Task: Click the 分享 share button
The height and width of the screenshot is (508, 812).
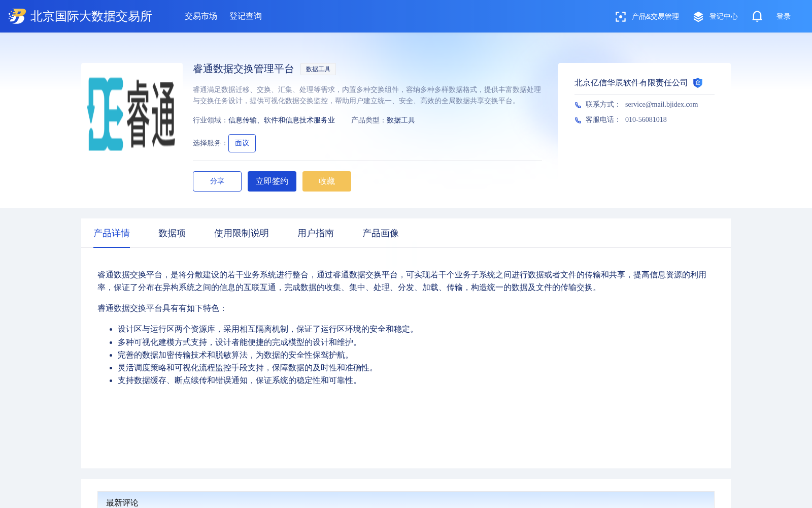Action: tap(217, 181)
